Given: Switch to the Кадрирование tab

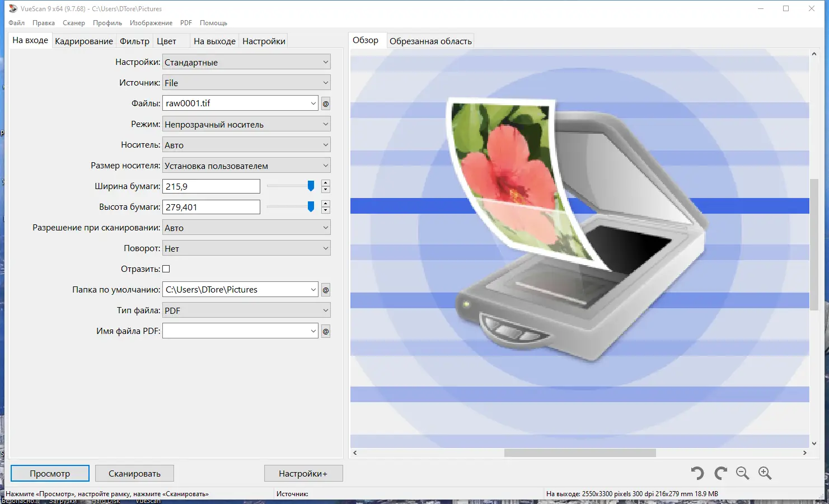Looking at the screenshot, I should pyautogui.click(x=84, y=41).
